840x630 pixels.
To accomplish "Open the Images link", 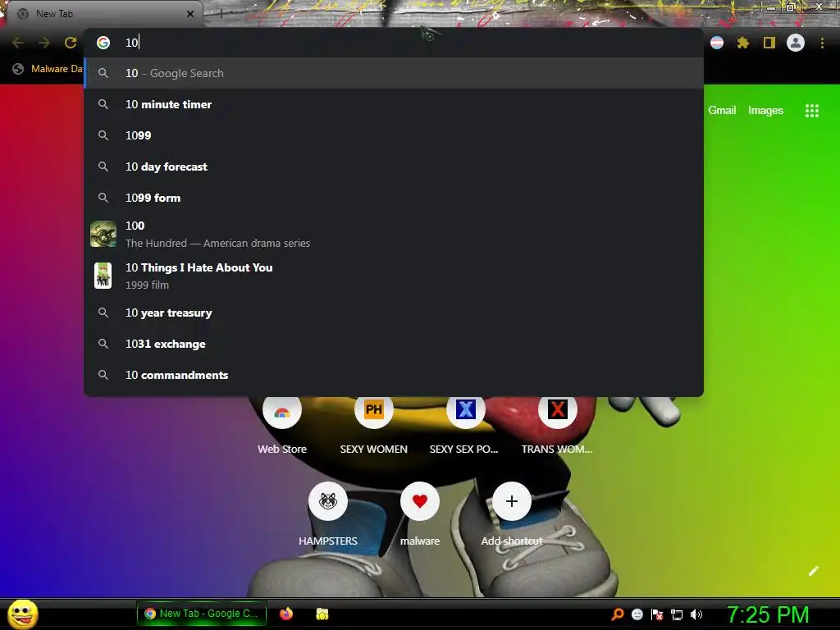I will [x=765, y=111].
